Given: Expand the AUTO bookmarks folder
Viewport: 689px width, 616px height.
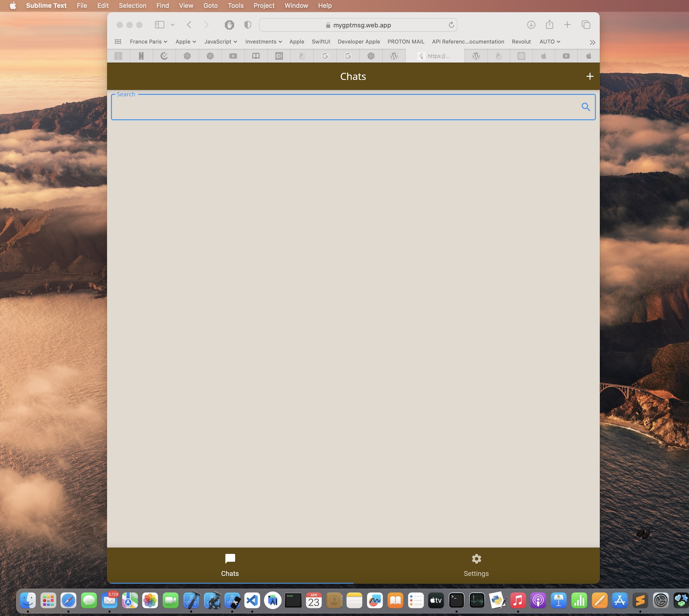Looking at the screenshot, I should coord(550,42).
